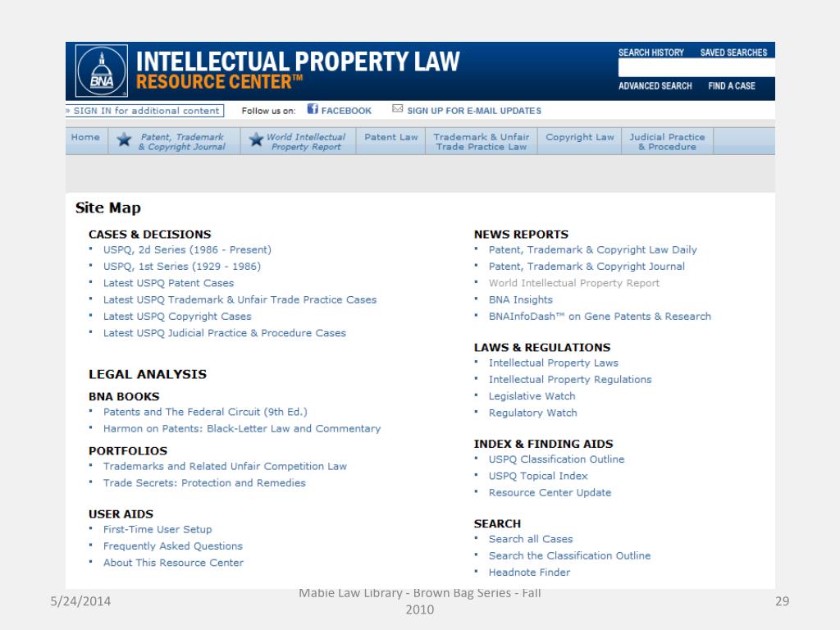Sign up for e-mail updates

(474, 111)
